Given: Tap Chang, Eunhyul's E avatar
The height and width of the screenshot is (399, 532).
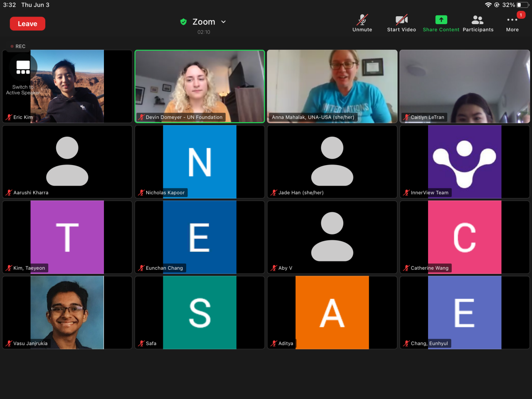Looking at the screenshot, I should [x=465, y=313].
